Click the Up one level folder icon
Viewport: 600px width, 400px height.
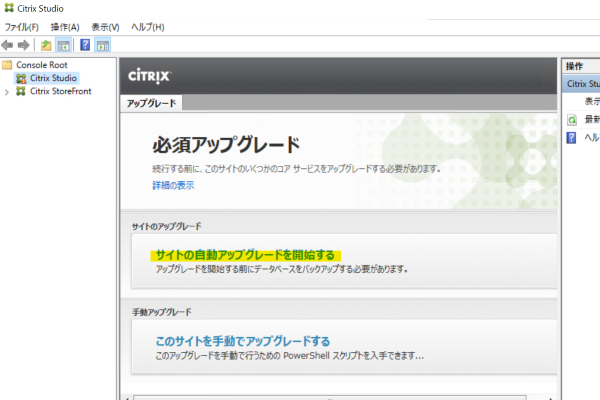tap(46, 45)
